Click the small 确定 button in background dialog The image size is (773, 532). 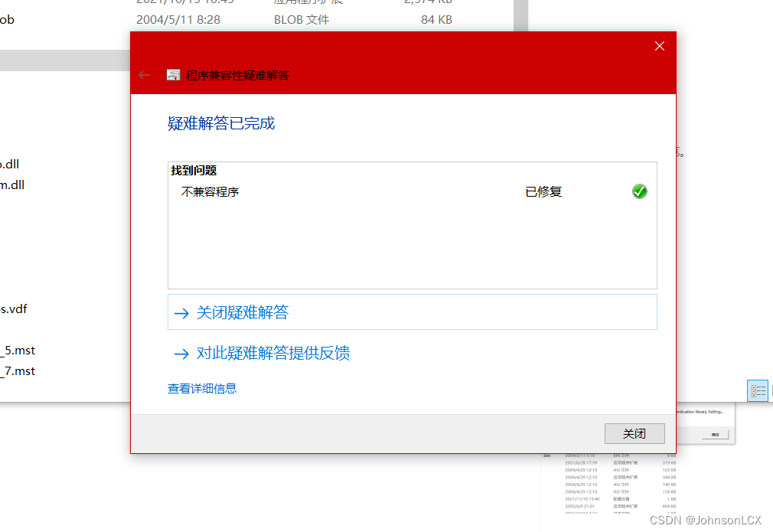(x=716, y=435)
